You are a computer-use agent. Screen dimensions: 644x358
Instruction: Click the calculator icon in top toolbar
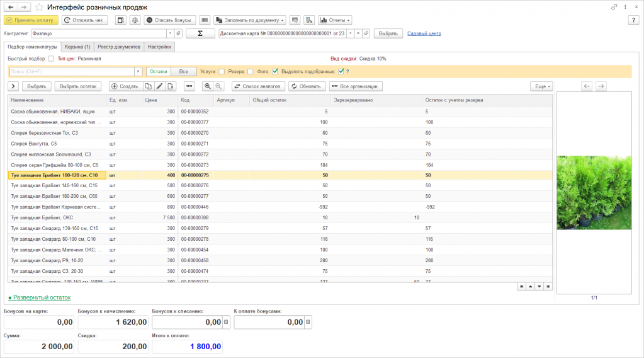pos(120,20)
